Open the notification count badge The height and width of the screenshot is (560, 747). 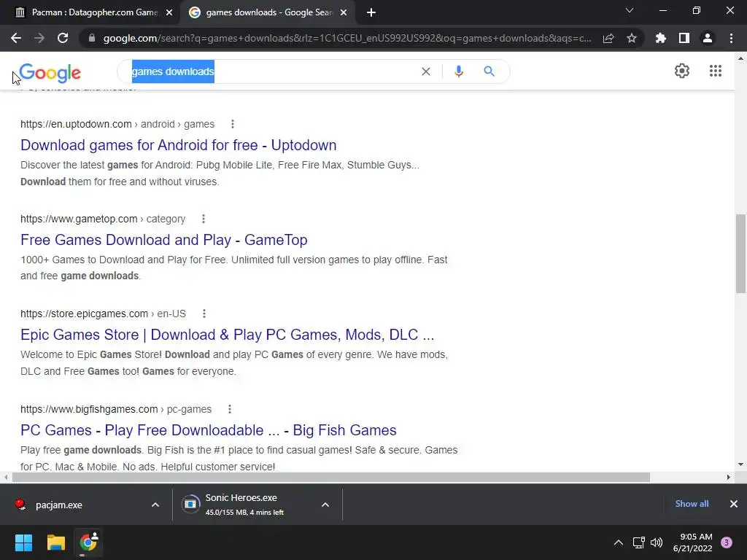point(727,542)
